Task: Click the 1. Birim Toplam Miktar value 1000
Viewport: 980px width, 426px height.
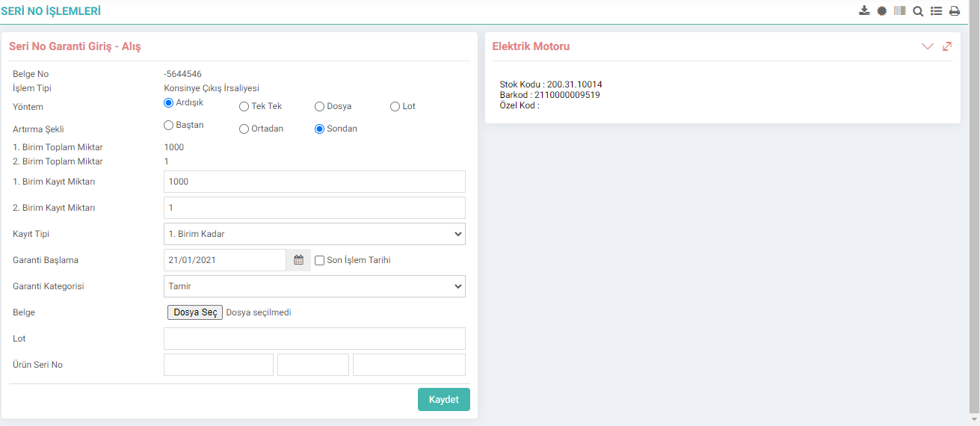Action: tap(173, 147)
